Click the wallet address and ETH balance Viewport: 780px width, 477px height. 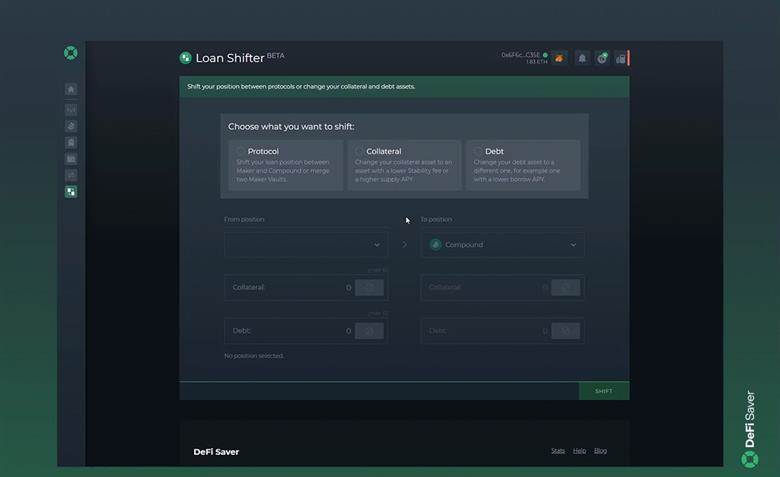click(x=524, y=58)
